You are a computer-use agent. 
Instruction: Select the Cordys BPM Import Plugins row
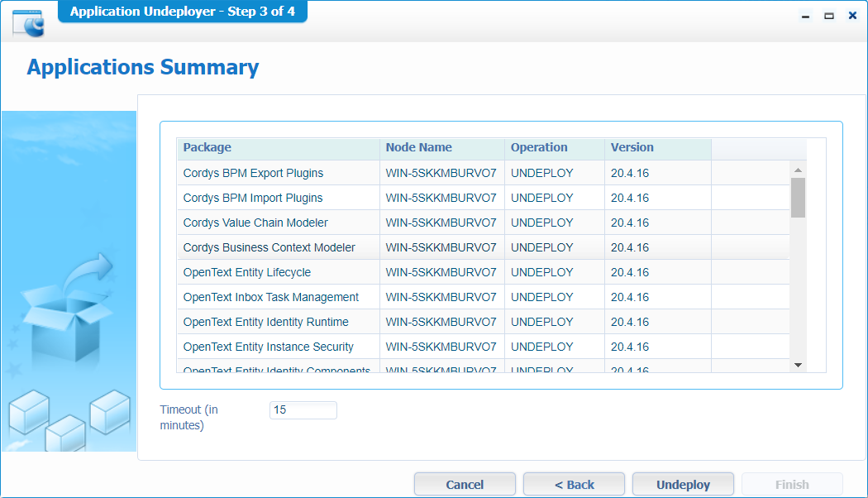tap(484, 198)
